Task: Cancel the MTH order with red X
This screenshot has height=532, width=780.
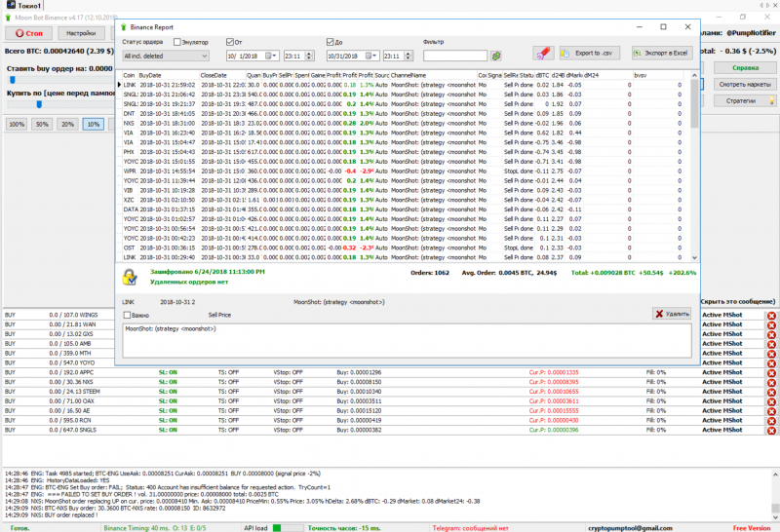Action: pos(771,354)
